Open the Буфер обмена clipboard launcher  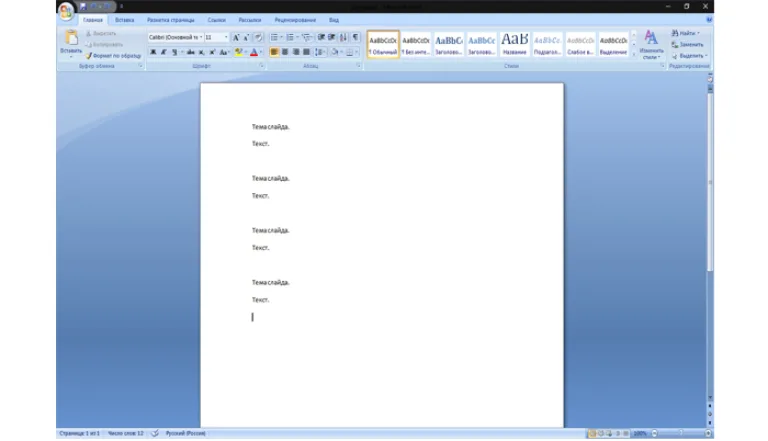(141, 66)
